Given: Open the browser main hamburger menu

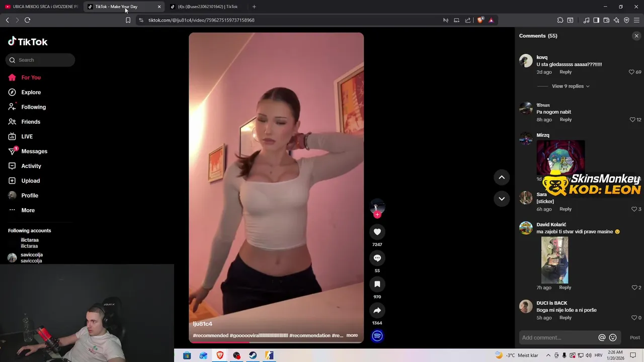Looking at the screenshot, I should 636,20.
